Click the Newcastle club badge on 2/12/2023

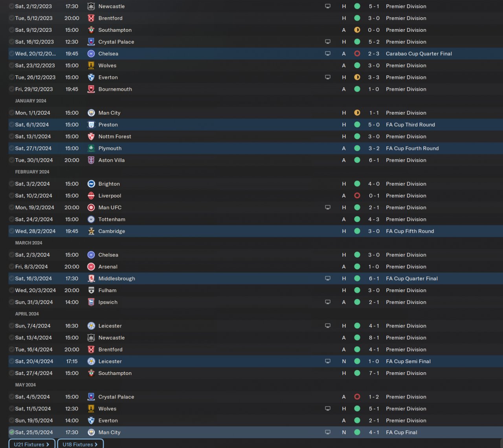91,6
